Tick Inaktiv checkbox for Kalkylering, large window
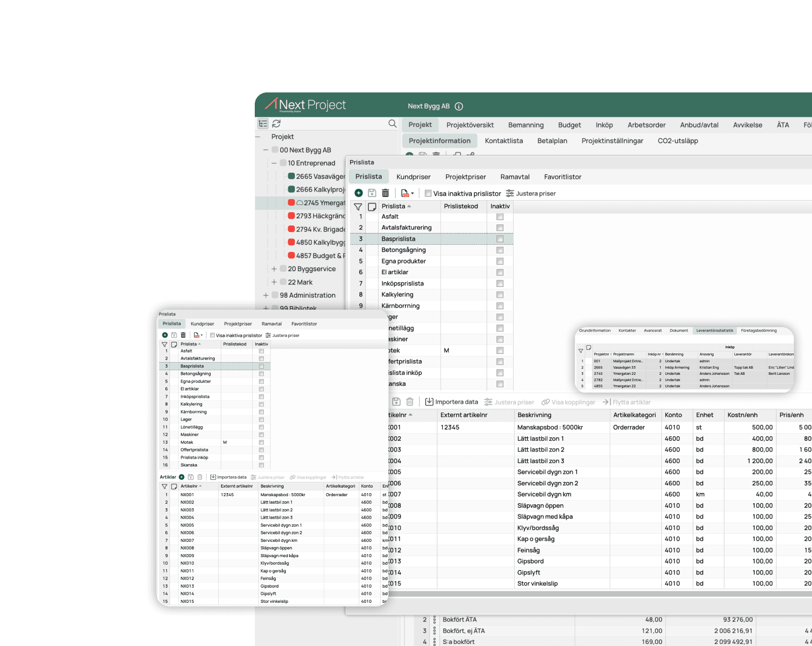812x646 pixels. point(500,295)
